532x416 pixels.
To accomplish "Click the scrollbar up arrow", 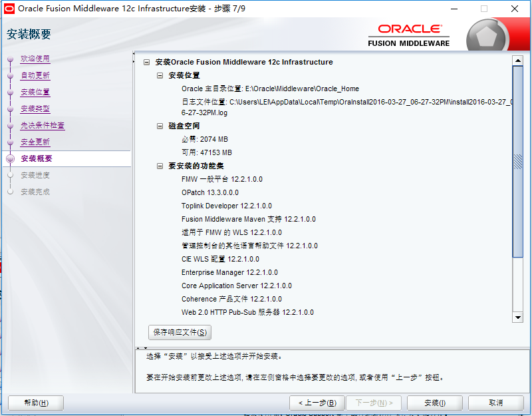I will (519, 60).
